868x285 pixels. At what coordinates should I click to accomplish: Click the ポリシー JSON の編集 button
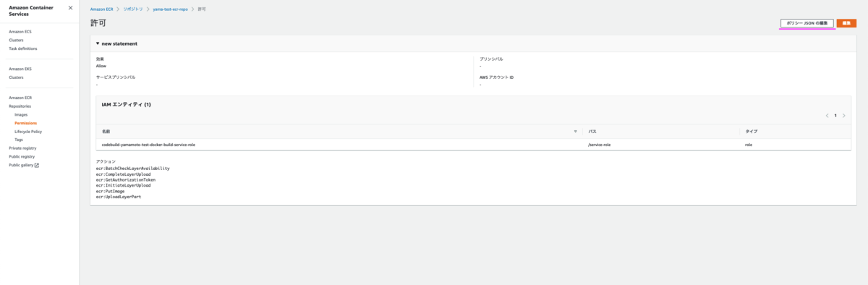coord(807,23)
